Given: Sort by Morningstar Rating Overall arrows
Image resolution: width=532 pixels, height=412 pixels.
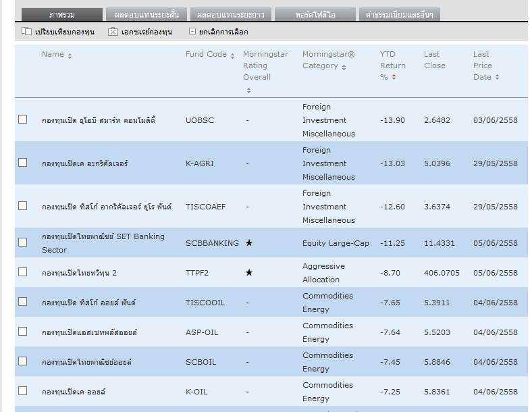Looking at the screenshot, I should click(248, 91).
